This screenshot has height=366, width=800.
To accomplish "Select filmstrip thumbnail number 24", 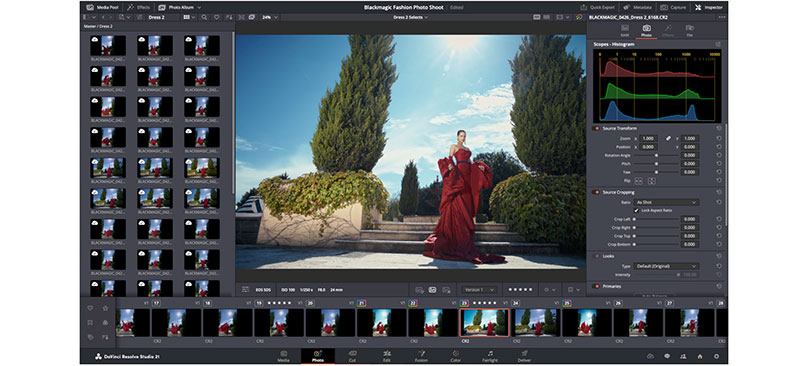I will click(x=535, y=322).
